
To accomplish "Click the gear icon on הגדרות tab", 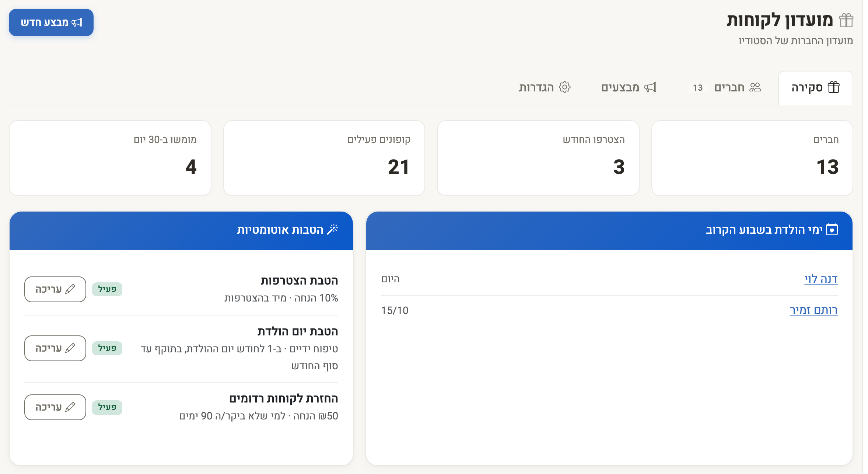I will (x=565, y=87).
